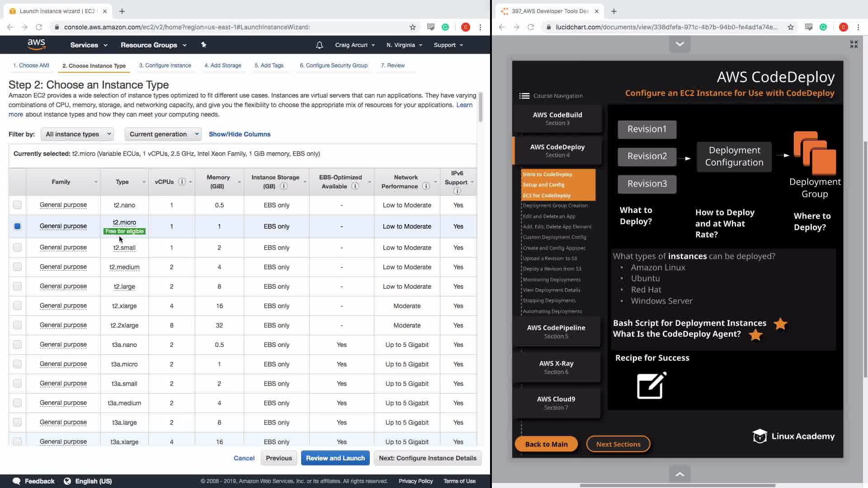Select the t2.small instance row checkbox
This screenshot has width=868, height=488.
click(x=17, y=248)
